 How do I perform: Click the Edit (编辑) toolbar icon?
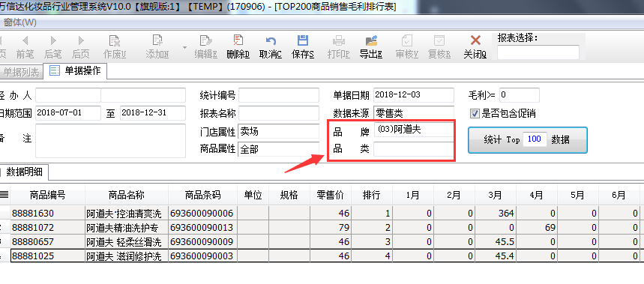[x=205, y=40]
